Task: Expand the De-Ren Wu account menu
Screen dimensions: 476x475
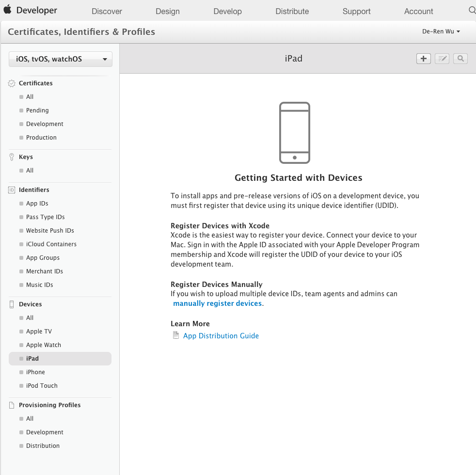Action: 441,32
